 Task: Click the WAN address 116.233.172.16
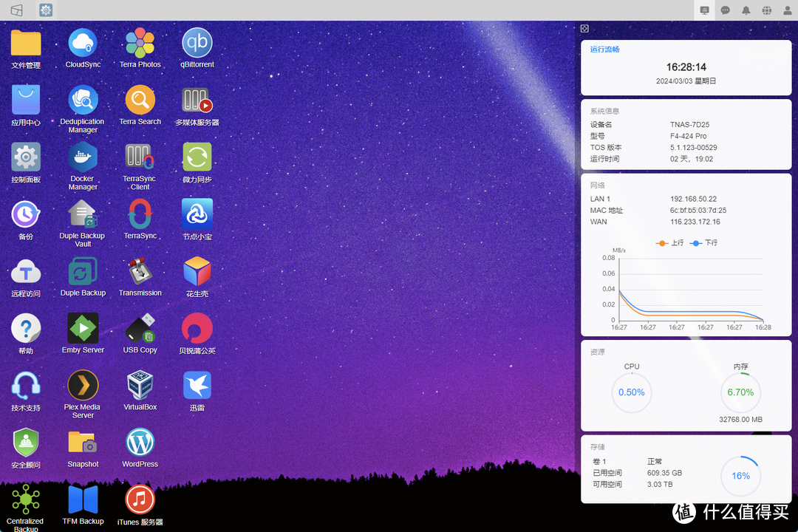pos(695,222)
